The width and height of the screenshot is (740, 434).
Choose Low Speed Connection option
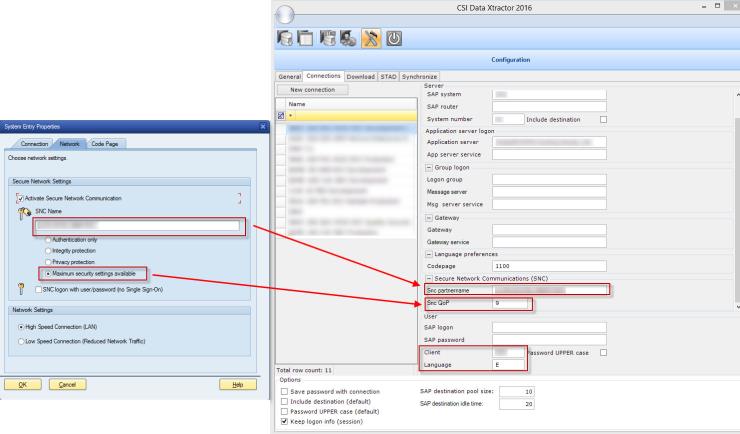coord(21,342)
